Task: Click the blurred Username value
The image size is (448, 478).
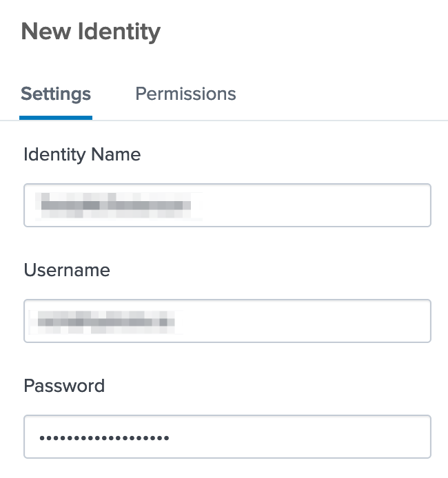Action: [x=105, y=321]
